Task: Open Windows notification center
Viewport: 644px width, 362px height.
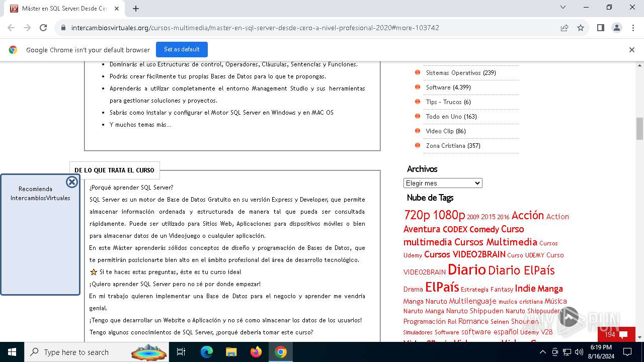Action: point(628,352)
